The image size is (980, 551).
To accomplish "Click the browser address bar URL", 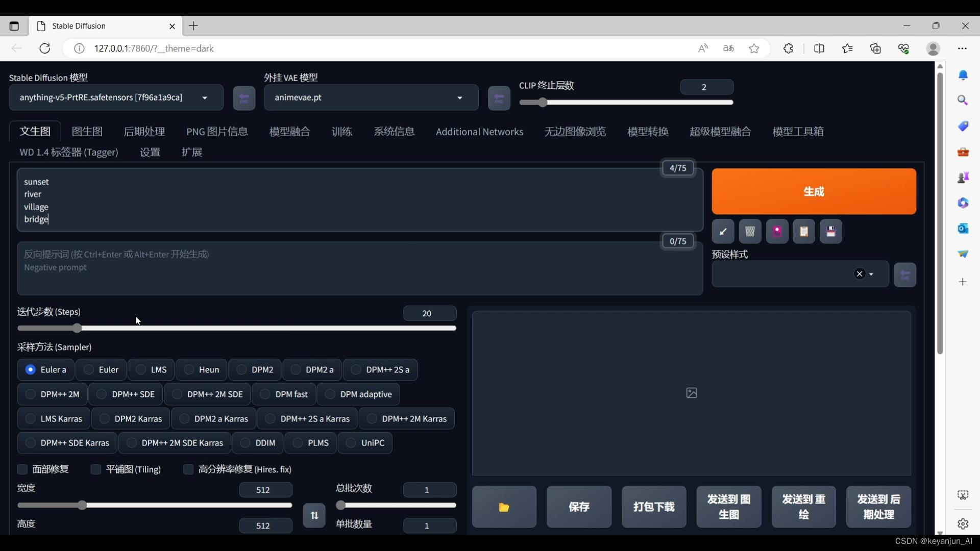I will [x=154, y=48].
